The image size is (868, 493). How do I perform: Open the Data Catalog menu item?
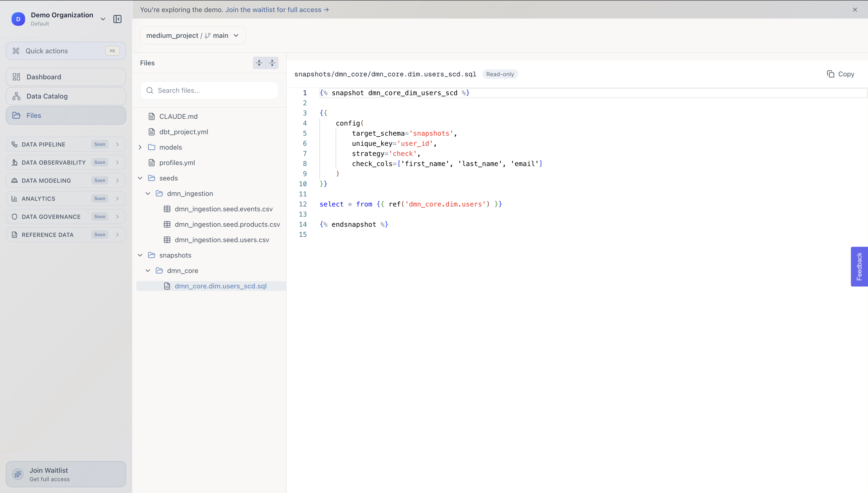click(x=66, y=96)
